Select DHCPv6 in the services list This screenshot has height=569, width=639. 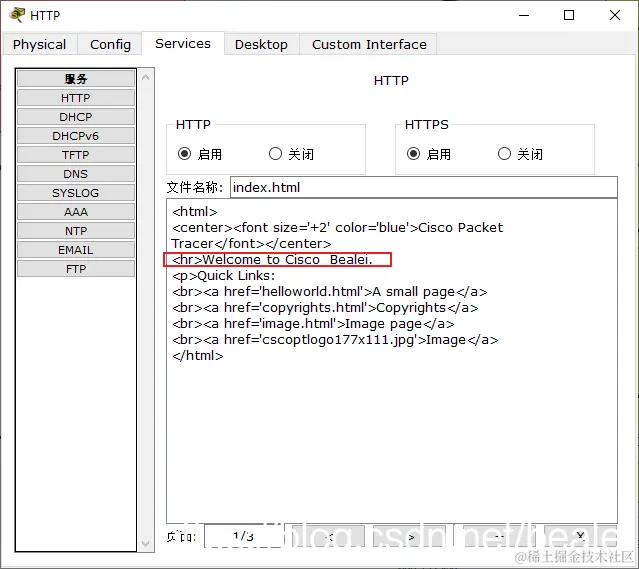click(x=76, y=136)
